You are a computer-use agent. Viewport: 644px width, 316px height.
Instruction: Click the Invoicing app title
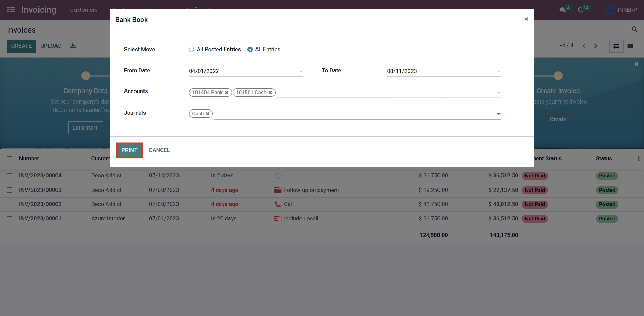click(x=39, y=10)
